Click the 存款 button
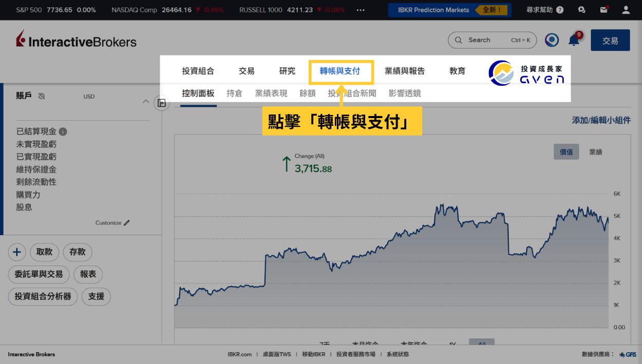The height and width of the screenshot is (364, 642). click(x=78, y=252)
